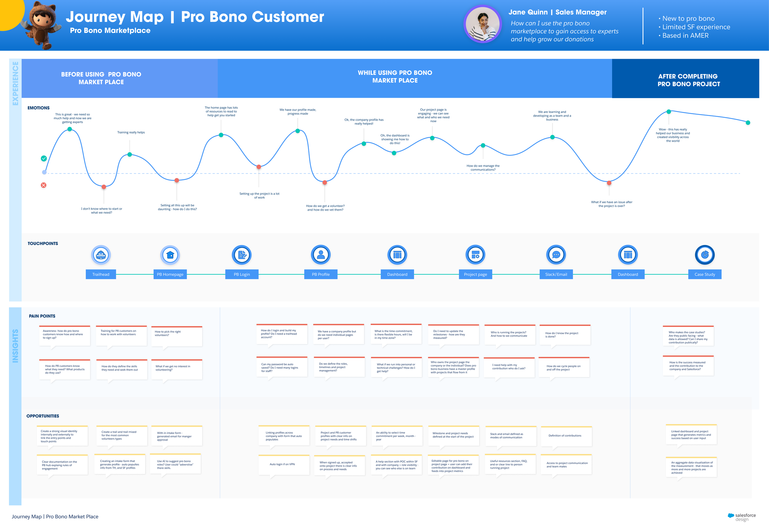
Task: Select Dashboard icon just before Case Study
Action: tap(628, 255)
